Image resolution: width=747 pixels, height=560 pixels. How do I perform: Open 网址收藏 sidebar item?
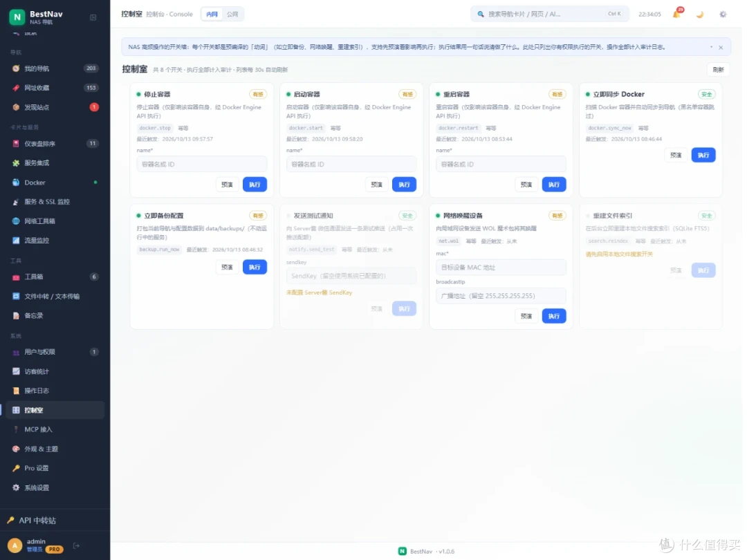pos(55,88)
